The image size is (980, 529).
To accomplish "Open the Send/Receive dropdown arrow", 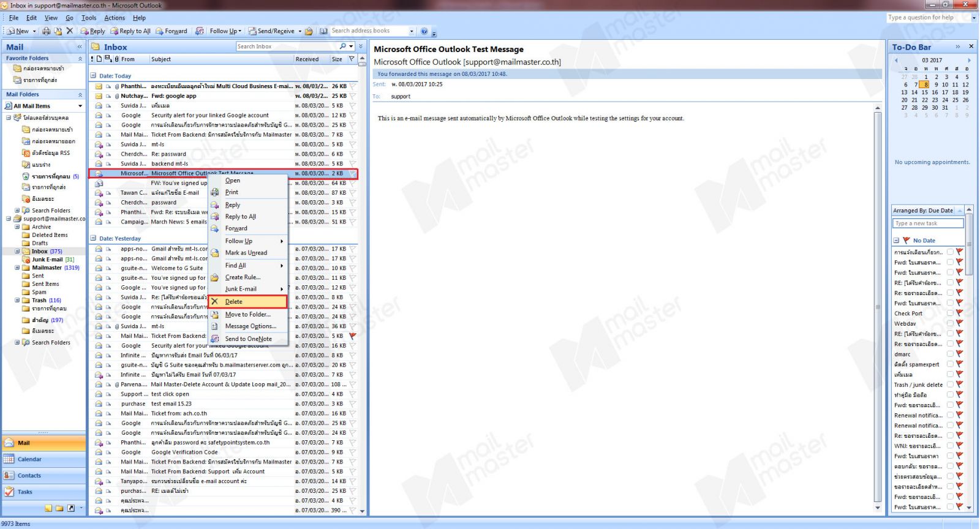I will [300, 31].
